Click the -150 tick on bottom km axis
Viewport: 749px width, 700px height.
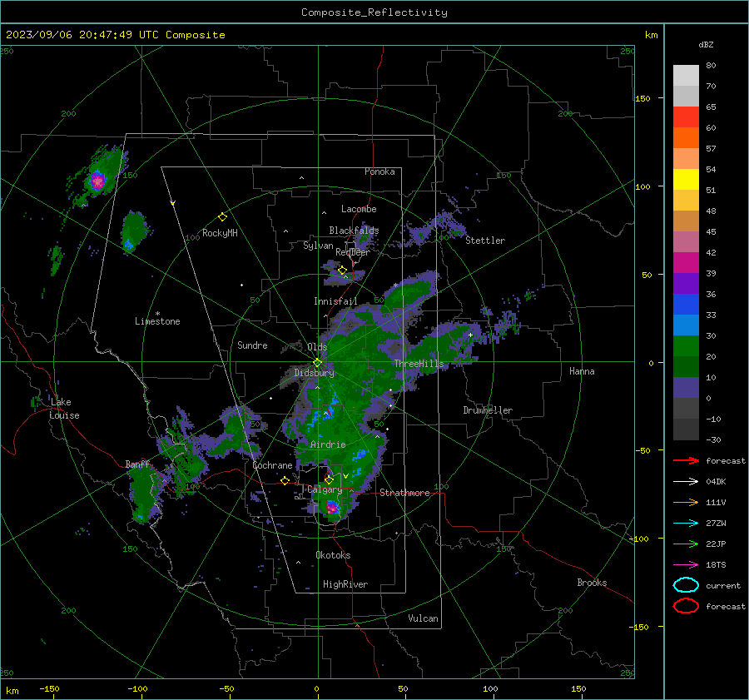pos(50,688)
